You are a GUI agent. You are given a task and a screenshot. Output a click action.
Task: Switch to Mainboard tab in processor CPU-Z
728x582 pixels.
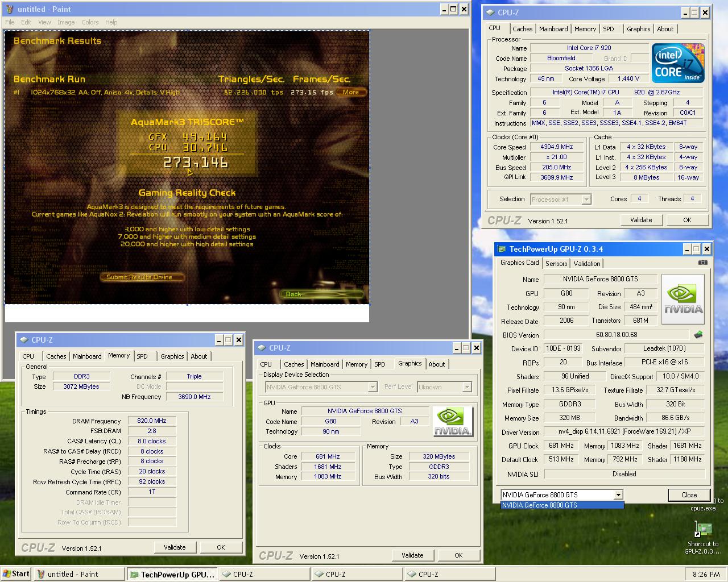tap(553, 29)
